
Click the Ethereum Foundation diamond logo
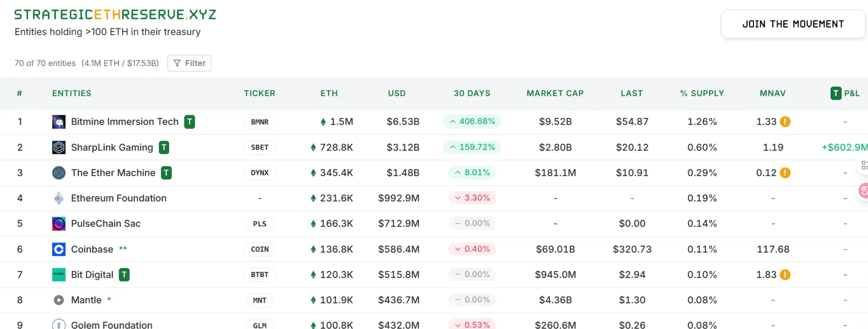click(59, 198)
